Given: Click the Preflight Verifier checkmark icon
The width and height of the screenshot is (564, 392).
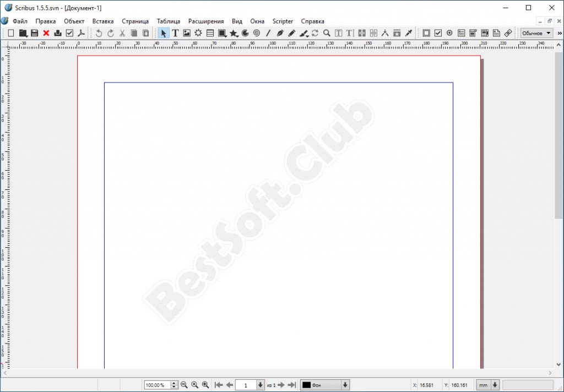Looking at the screenshot, I should [x=69, y=33].
